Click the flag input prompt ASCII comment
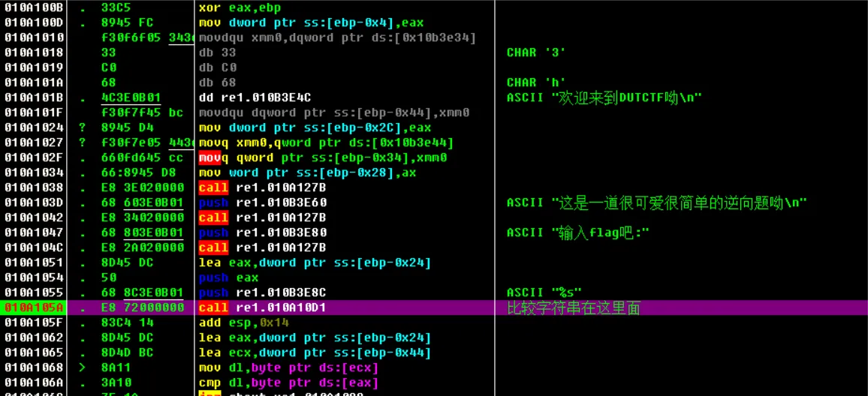The height and width of the screenshot is (396, 868). (x=577, y=232)
